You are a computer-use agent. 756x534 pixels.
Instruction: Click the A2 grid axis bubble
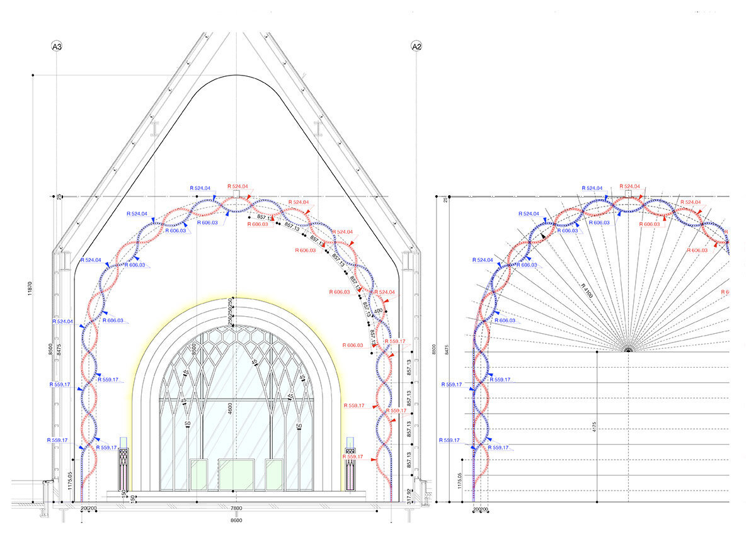click(x=416, y=47)
